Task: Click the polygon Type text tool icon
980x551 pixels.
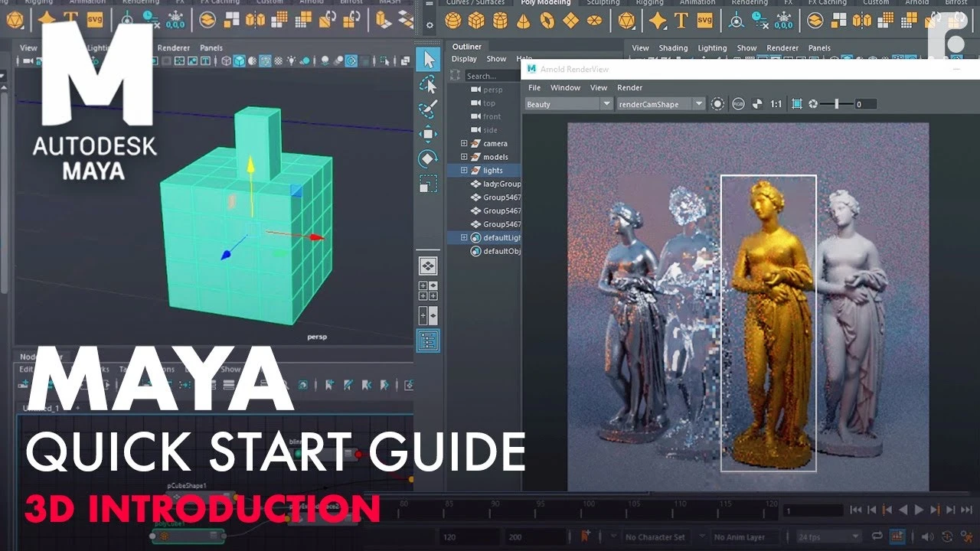Action: click(x=681, y=20)
